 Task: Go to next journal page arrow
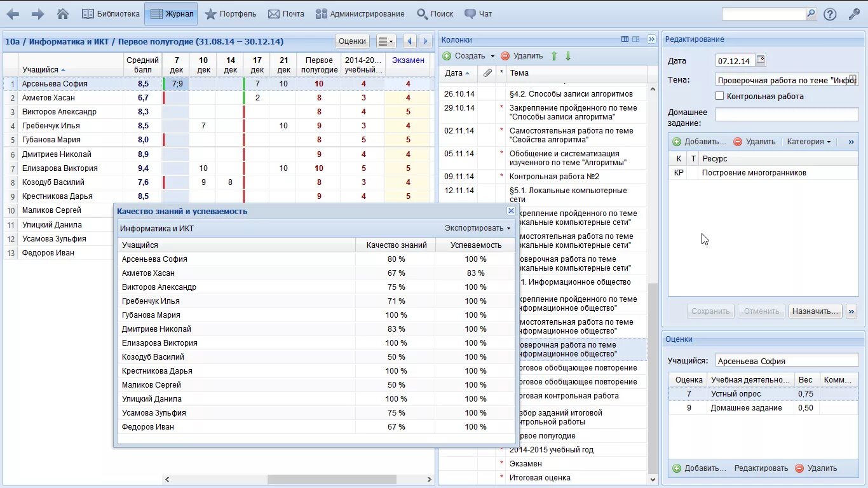(425, 41)
